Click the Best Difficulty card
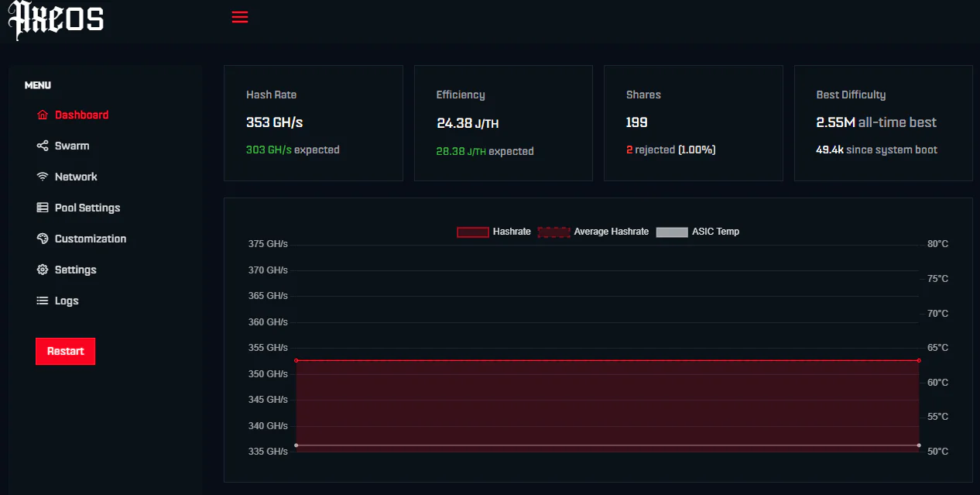The image size is (980, 495). [882, 123]
